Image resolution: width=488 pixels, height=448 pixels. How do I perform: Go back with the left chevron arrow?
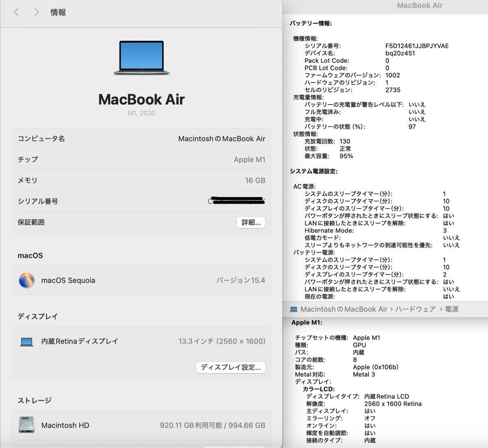tap(16, 12)
